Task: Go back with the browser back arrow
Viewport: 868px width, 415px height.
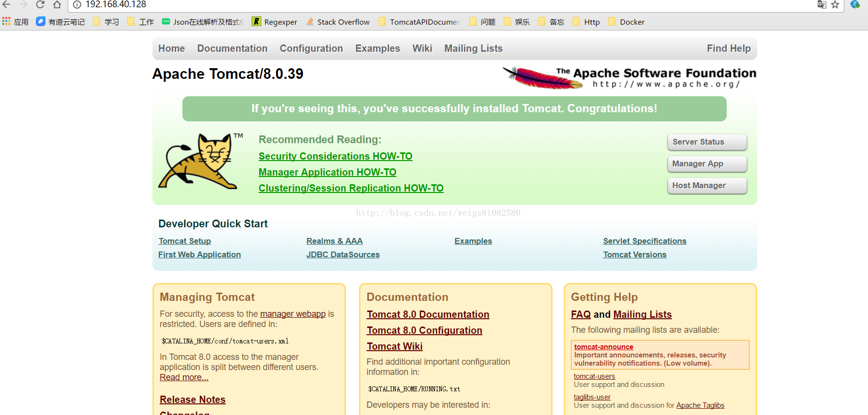Action: (x=7, y=4)
